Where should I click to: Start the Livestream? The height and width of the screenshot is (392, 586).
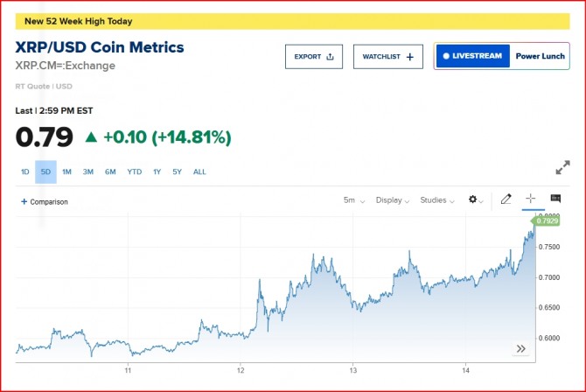(472, 56)
